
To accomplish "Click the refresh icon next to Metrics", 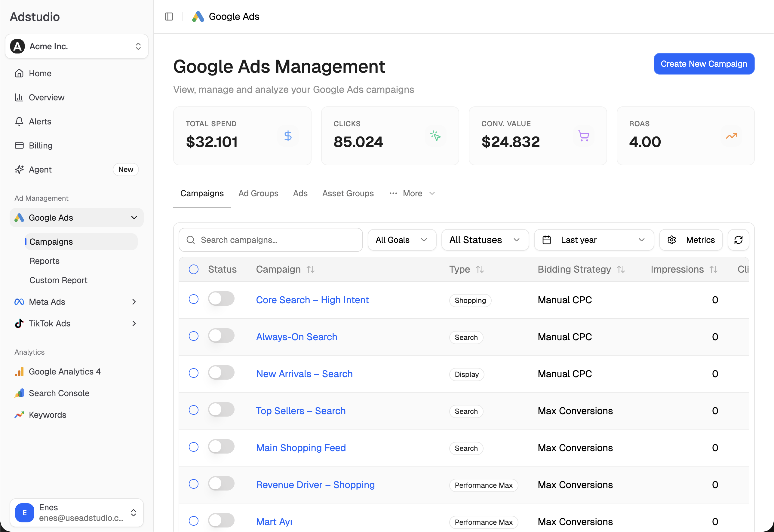I will click(x=738, y=240).
